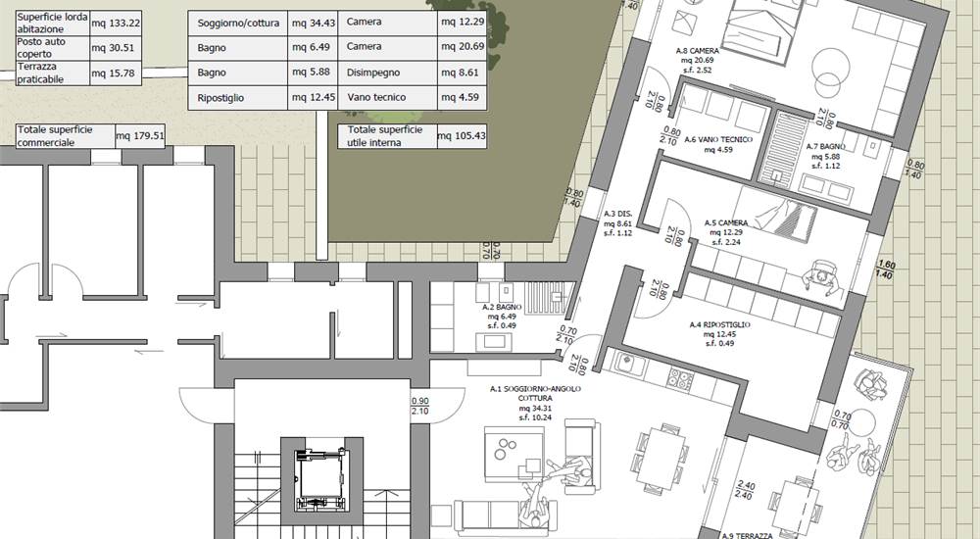Click the 'Terrazza praticabile' cell
This screenshot has height=539, width=980.
coord(53,73)
